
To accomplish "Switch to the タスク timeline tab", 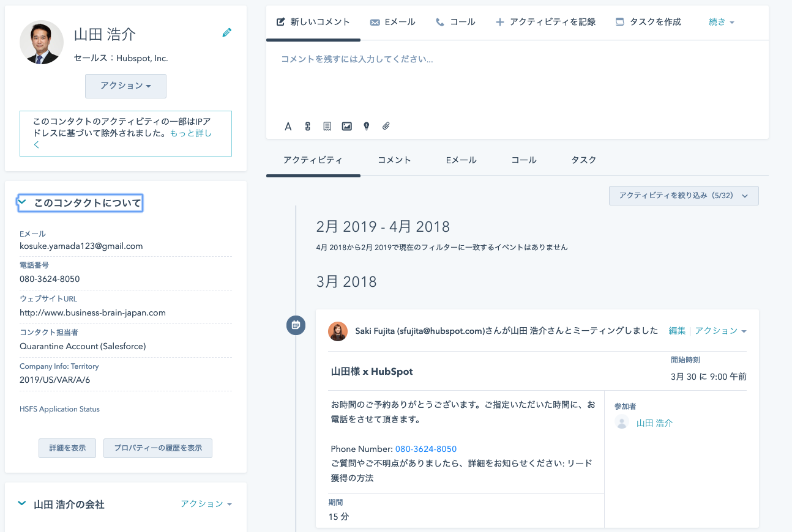I will pyautogui.click(x=583, y=160).
